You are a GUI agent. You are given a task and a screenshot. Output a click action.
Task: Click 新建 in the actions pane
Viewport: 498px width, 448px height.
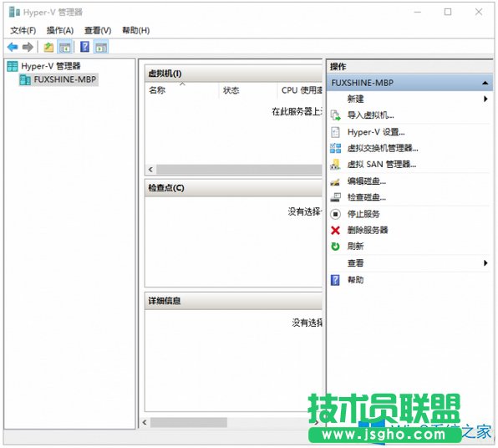[355, 99]
